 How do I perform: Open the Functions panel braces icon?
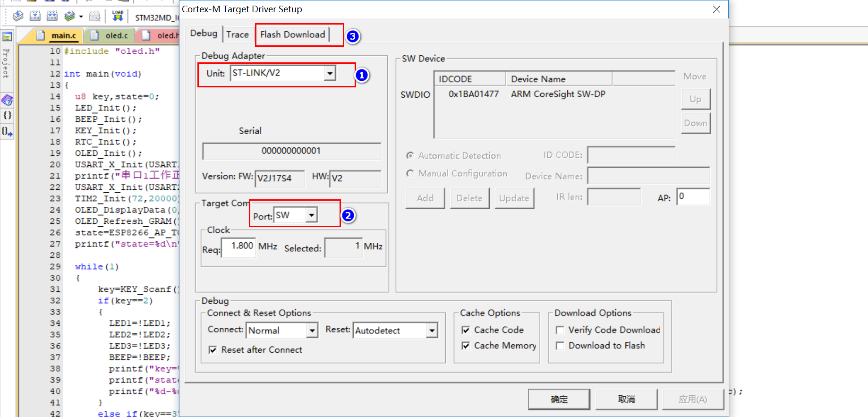point(7,115)
